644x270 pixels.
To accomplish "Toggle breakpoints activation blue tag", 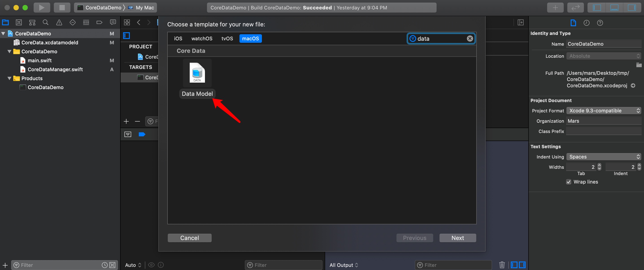I will 142,134.
